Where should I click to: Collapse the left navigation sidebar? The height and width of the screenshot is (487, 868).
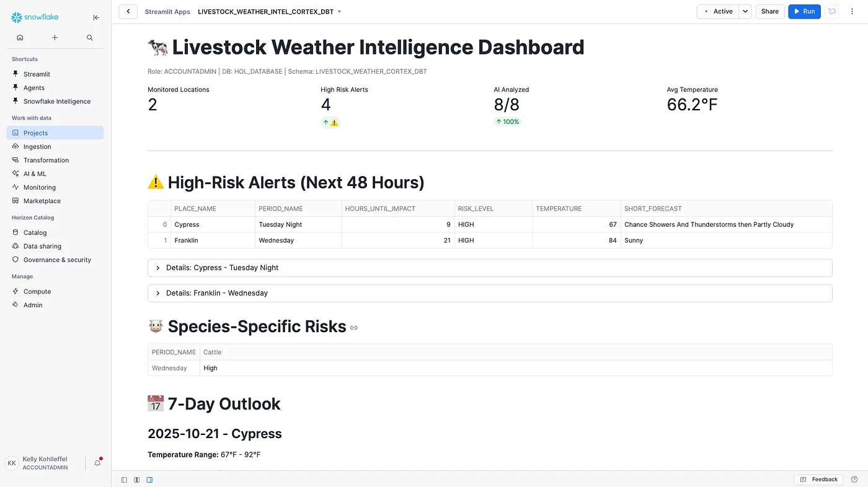click(96, 18)
